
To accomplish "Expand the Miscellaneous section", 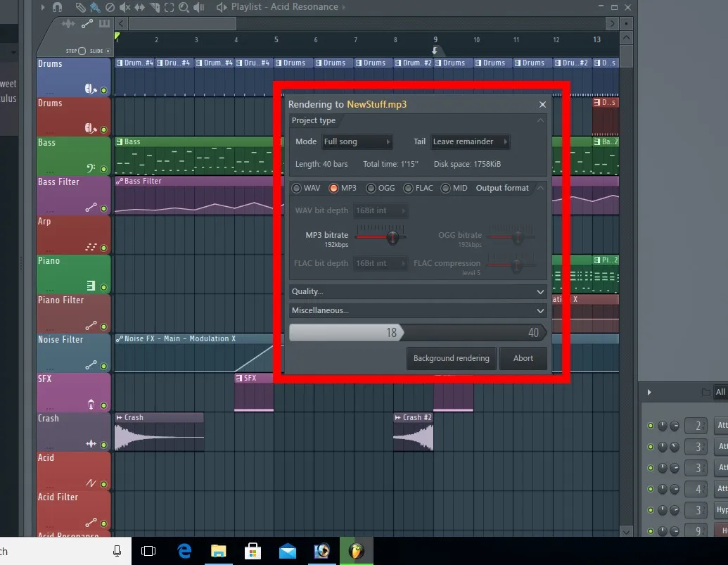I will coord(417,310).
